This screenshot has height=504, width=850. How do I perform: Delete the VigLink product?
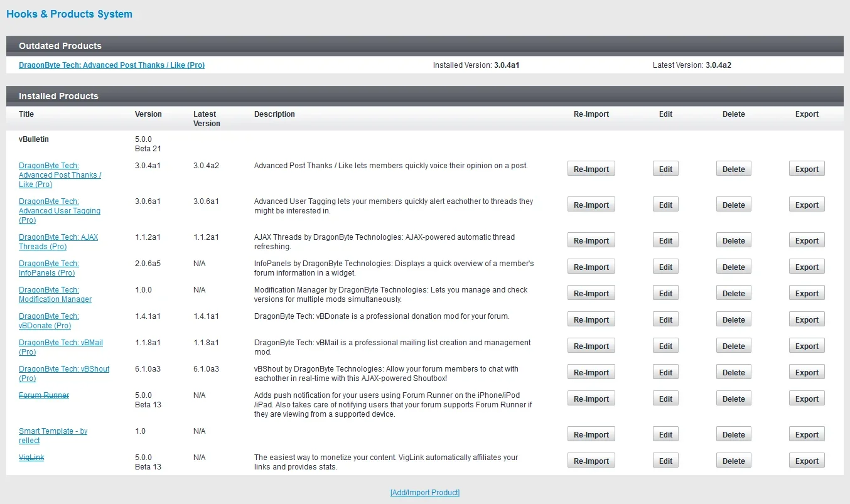pos(734,461)
